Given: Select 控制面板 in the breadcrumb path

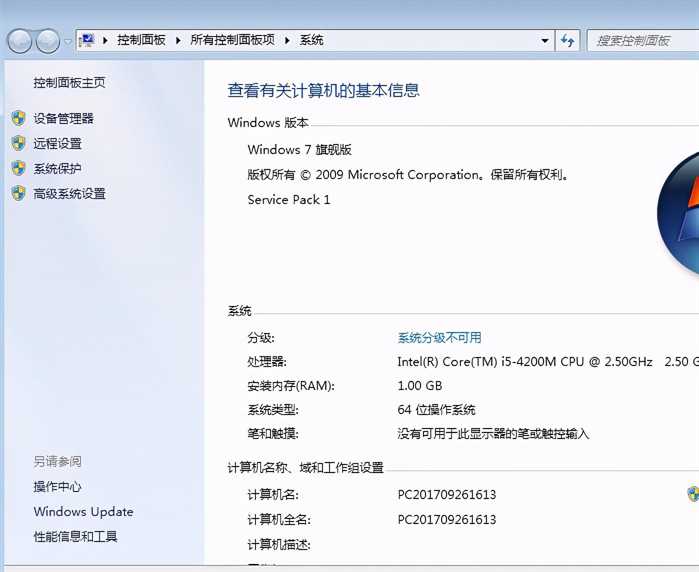Looking at the screenshot, I should click(141, 40).
